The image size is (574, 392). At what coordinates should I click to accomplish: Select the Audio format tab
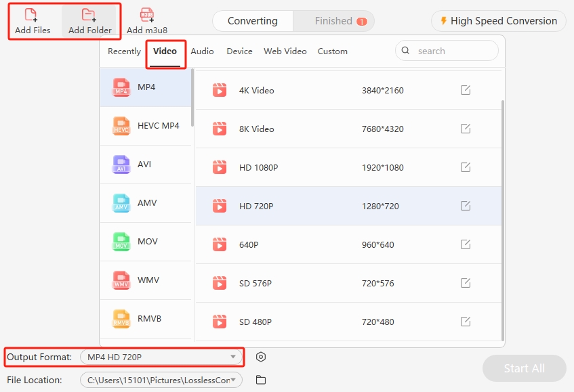point(202,51)
